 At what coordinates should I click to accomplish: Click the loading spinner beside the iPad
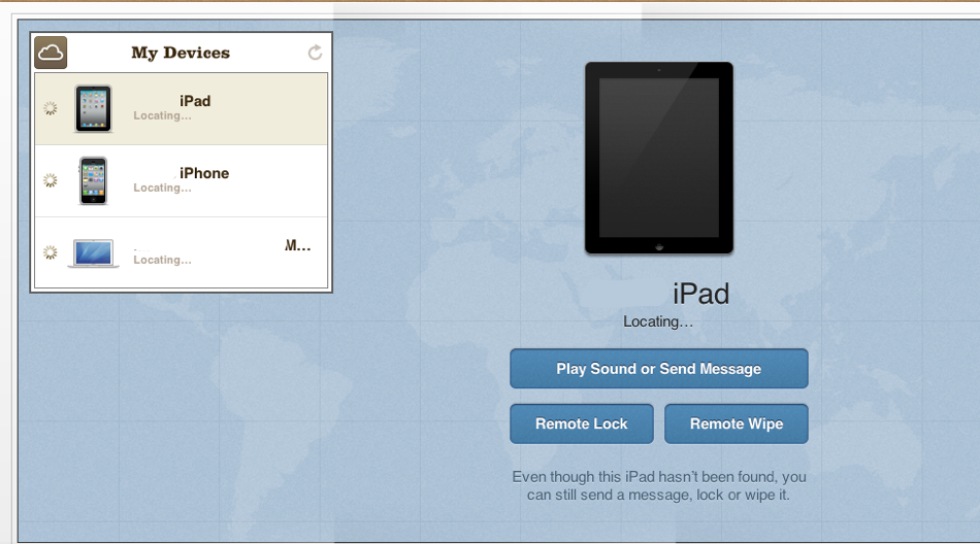coord(50,109)
